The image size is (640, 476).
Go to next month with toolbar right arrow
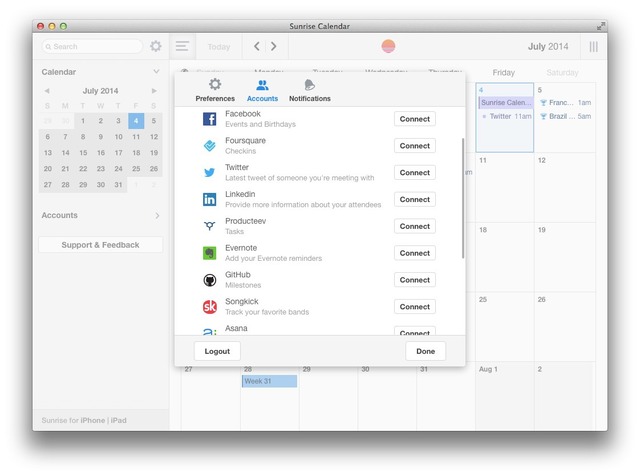click(x=273, y=46)
